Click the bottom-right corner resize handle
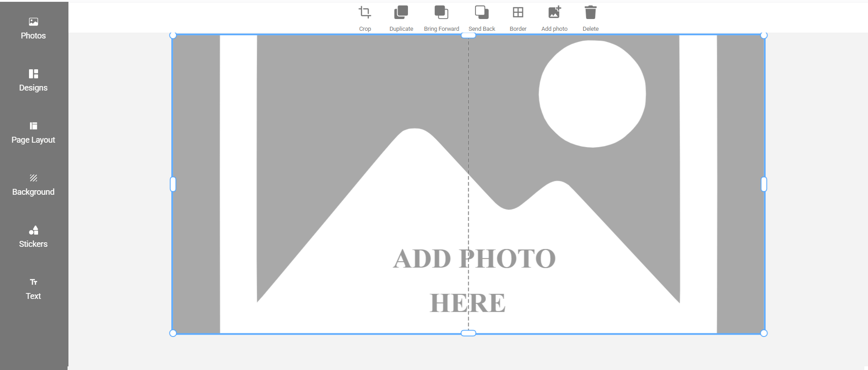 pyautogui.click(x=764, y=333)
